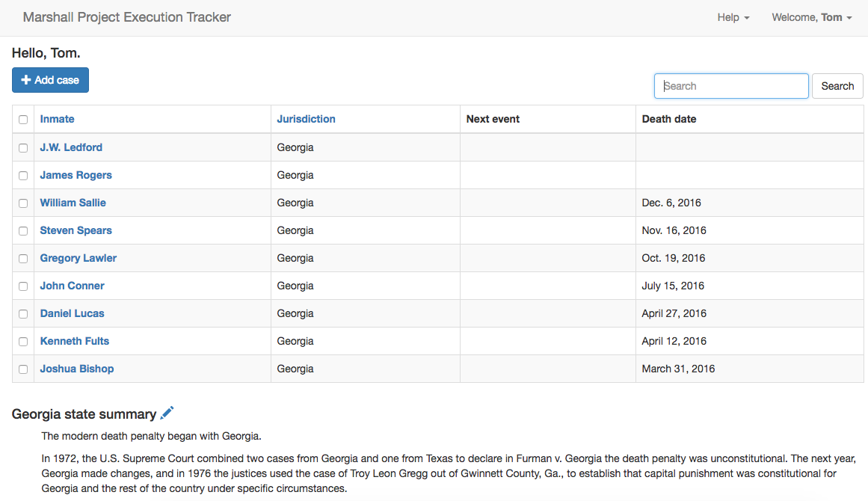Sort table by Jurisdiction column
This screenshot has width=868, height=501.
[x=306, y=119]
